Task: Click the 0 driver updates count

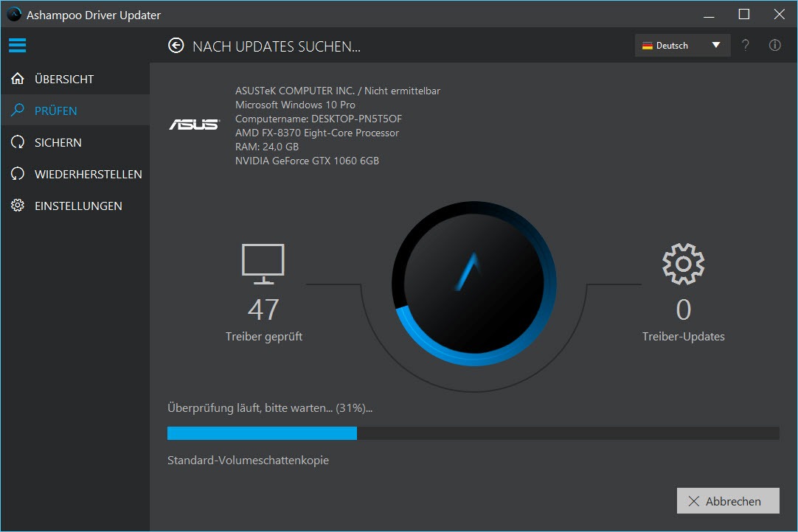Action: coord(684,309)
